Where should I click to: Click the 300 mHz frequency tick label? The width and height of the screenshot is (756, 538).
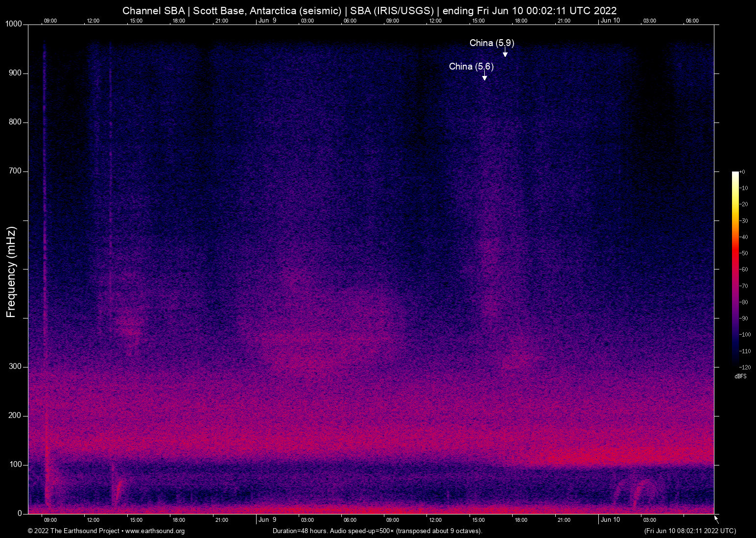[x=16, y=366]
